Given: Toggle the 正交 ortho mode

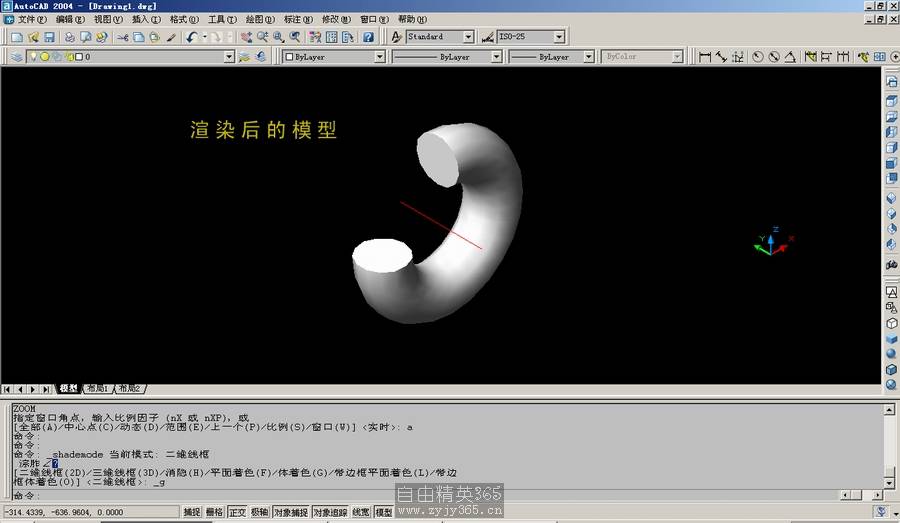Looking at the screenshot, I should coord(237,512).
